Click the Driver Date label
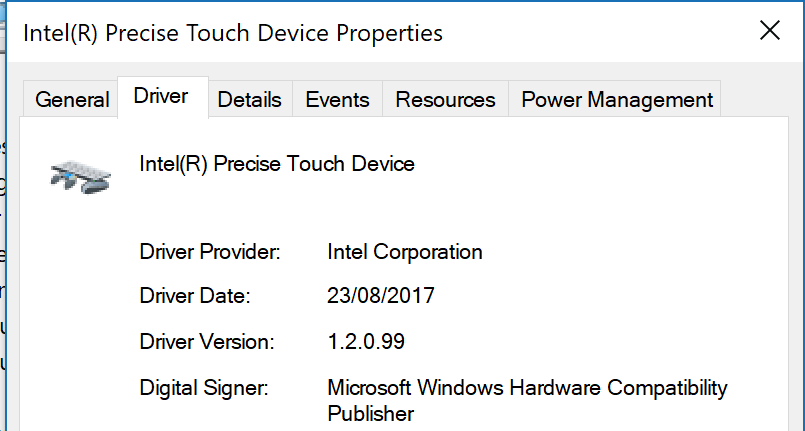The height and width of the screenshot is (431, 805). pos(195,296)
